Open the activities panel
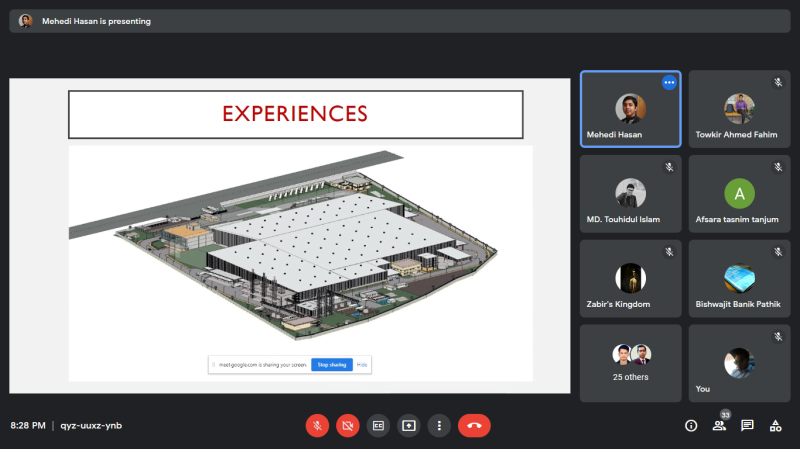 [775, 425]
